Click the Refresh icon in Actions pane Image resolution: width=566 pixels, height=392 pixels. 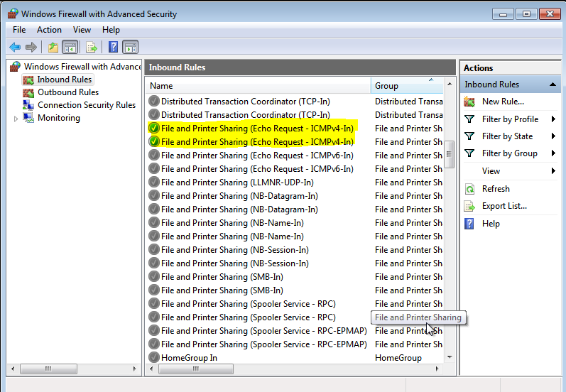[x=469, y=189]
